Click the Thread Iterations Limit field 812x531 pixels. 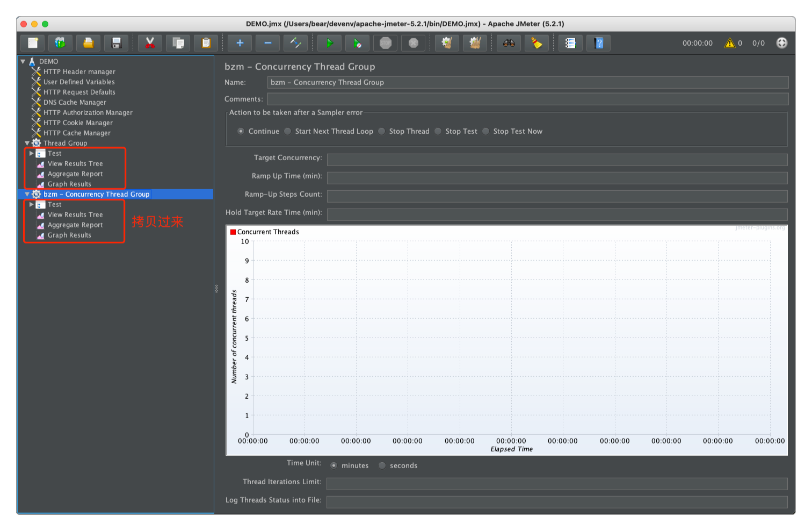(557, 484)
